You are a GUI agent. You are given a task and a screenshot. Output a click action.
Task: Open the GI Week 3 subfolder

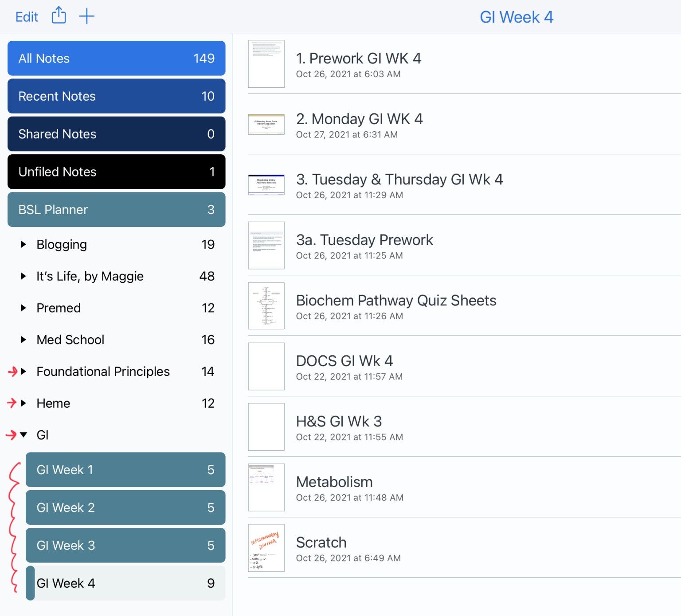(x=125, y=546)
